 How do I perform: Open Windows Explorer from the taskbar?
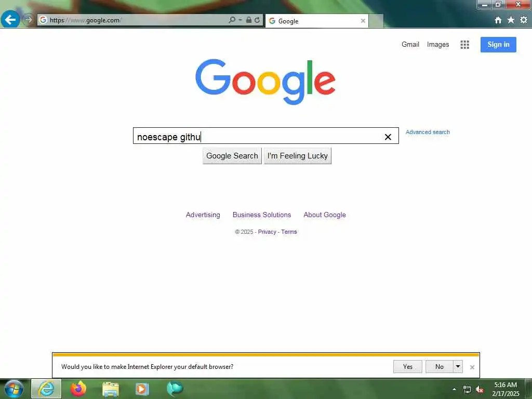click(111, 389)
